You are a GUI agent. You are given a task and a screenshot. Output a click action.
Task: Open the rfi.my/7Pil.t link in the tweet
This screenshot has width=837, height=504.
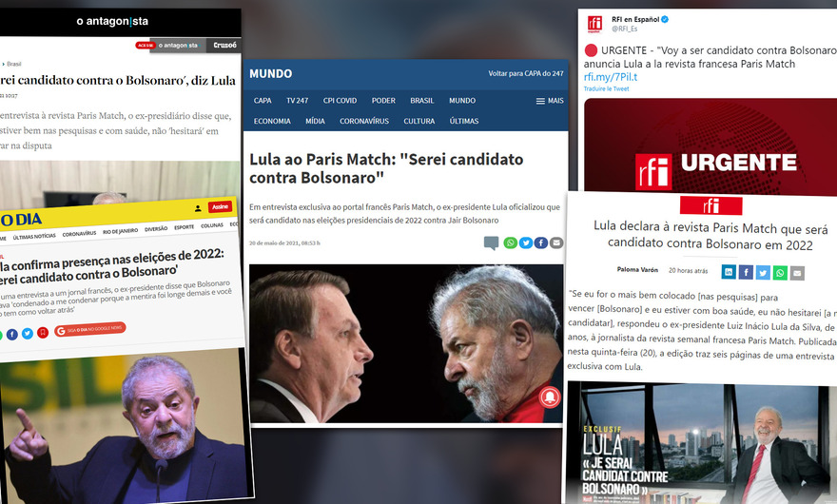click(x=610, y=77)
